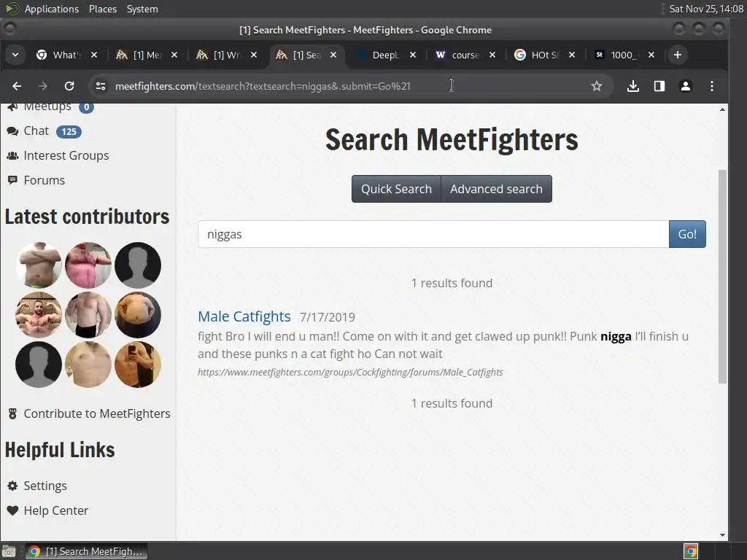The height and width of the screenshot is (560, 747).
Task: Open site information icon in address bar
Action: click(x=101, y=86)
